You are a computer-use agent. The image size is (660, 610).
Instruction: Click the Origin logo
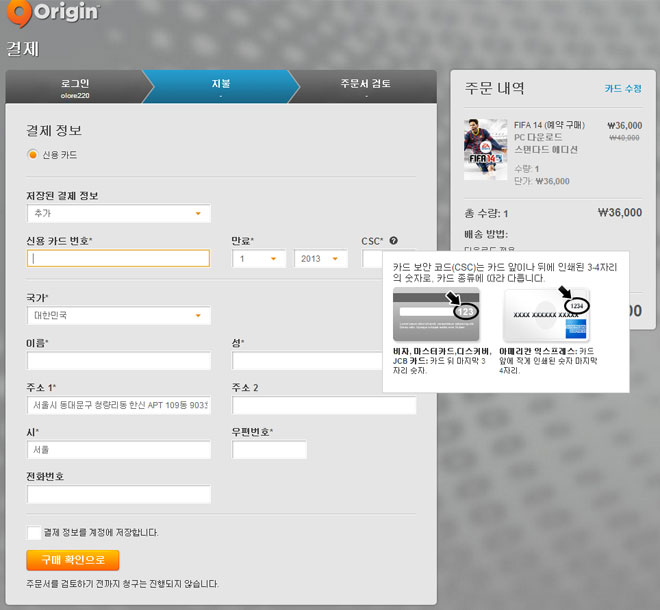(53, 13)
